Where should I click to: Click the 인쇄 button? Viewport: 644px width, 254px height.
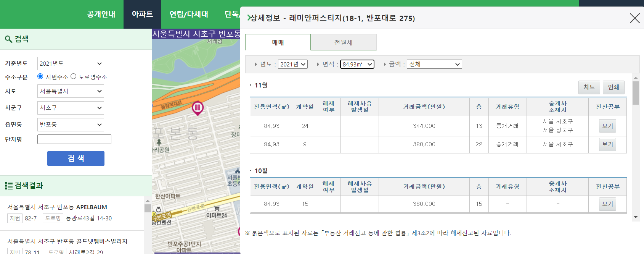coord(613,87)
